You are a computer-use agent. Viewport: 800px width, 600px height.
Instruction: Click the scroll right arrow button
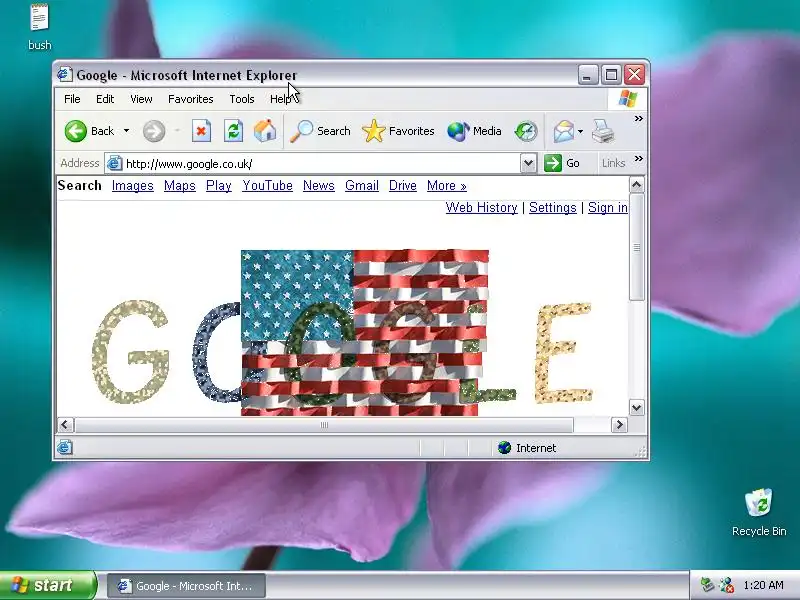coord(619,424)
